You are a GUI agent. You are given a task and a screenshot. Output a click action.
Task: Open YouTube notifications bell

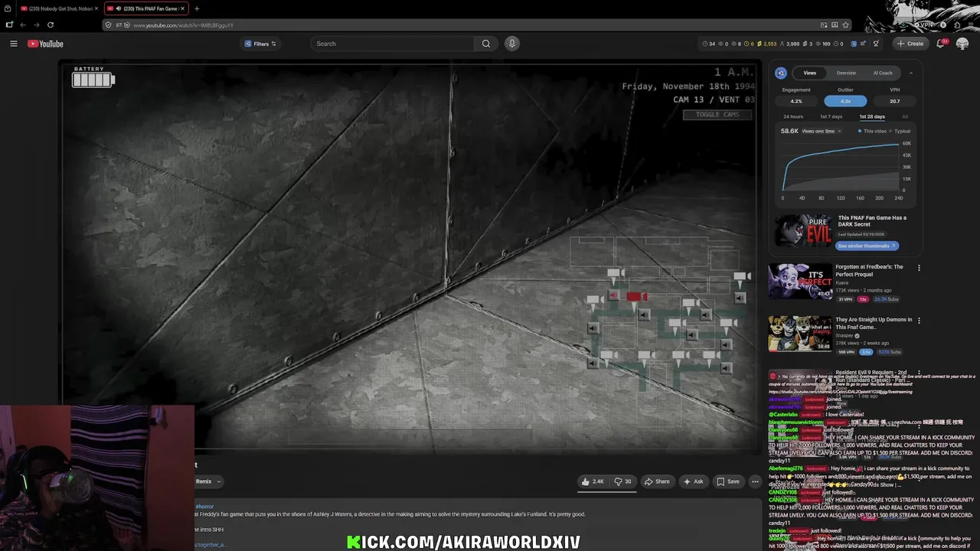tap(941, 44)
